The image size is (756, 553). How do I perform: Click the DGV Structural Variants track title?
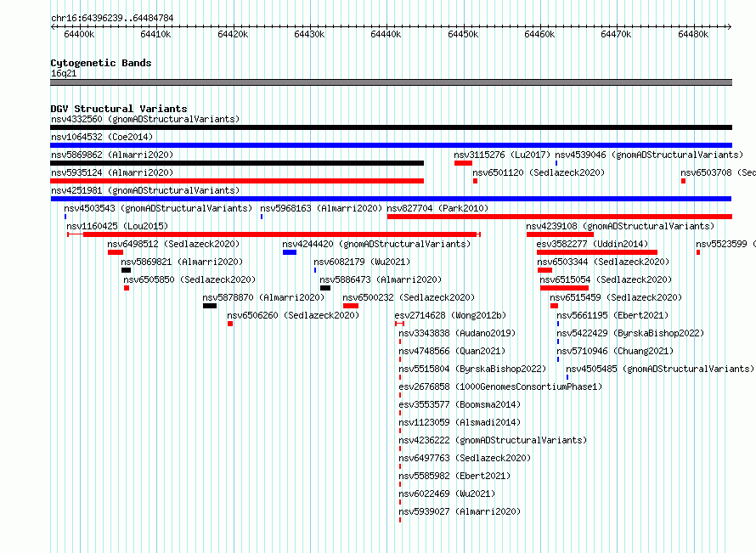[x=119, y=109]
